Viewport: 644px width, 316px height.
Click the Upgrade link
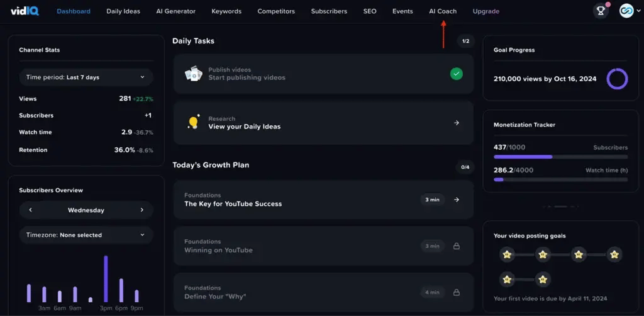(486, 11)
